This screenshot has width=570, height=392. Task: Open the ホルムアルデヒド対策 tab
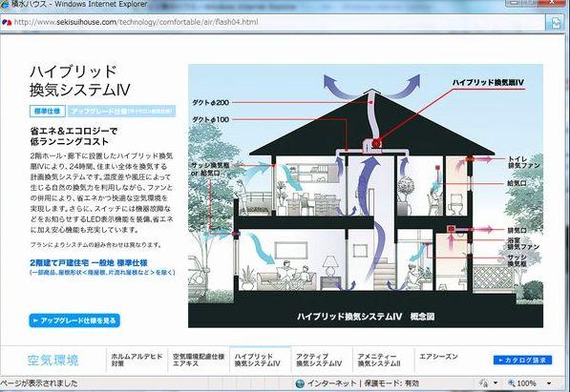point(137,360)
